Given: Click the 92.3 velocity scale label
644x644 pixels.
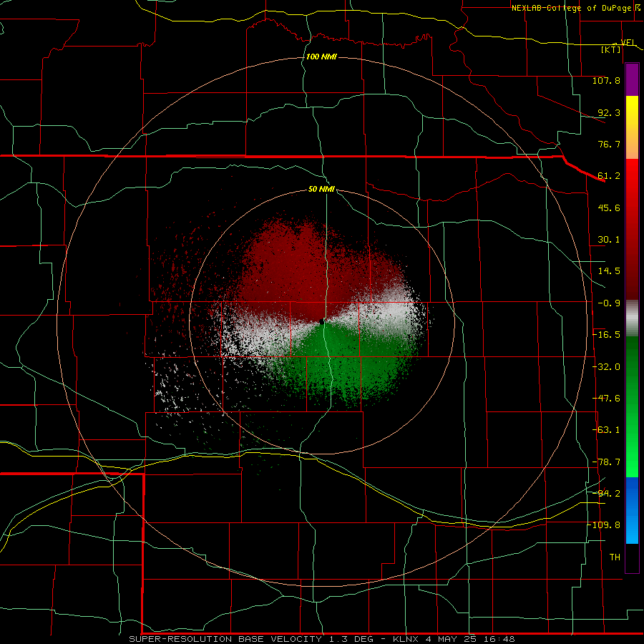Looking at the screenshot, I should coord(609,112).
